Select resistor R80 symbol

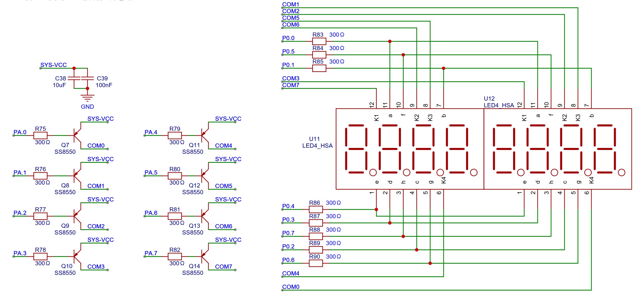point(175,176)
